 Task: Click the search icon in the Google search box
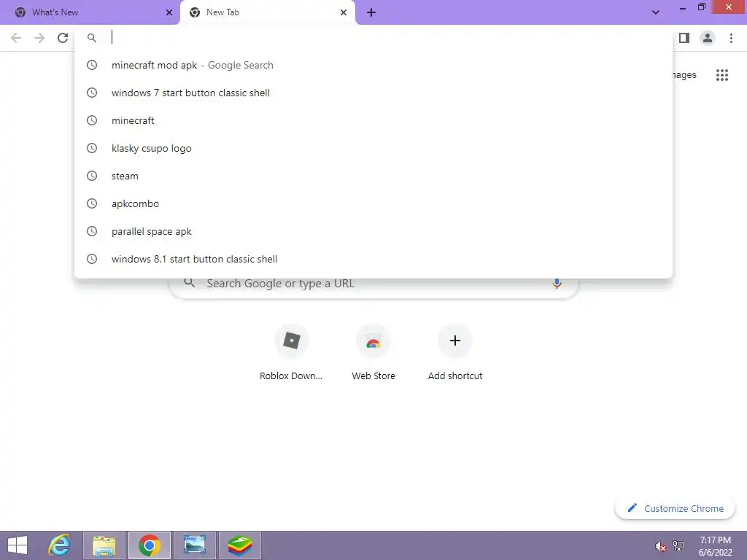(190, 283)
